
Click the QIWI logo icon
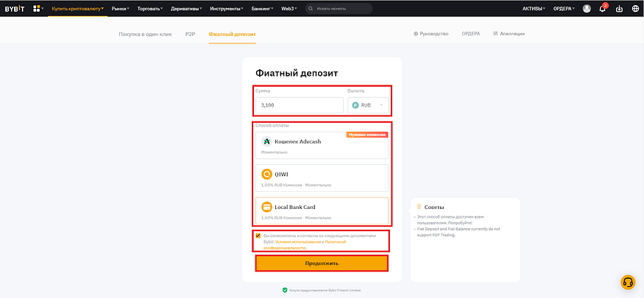(267, 174)
